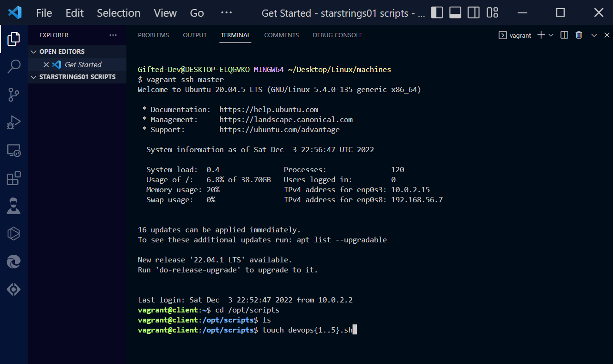Screen dimensions: 613x364
Task: Open the Selection menu
Action: [x=119, y=13]
